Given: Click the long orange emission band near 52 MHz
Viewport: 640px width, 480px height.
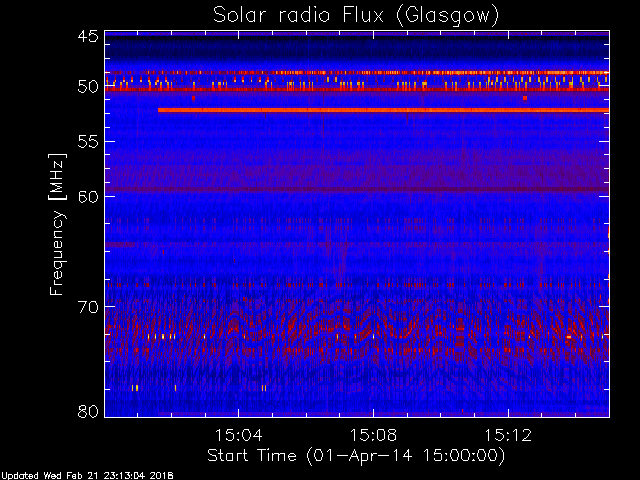Looking at the screenshot, I should [383, 110].
